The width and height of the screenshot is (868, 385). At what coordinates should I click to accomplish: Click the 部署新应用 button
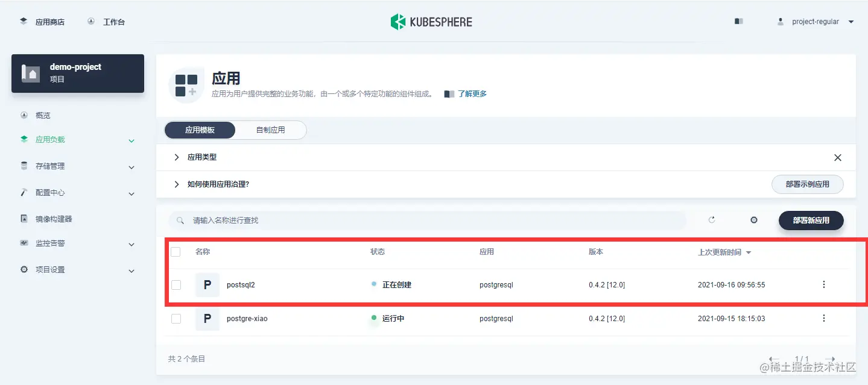(x=811, y=221)
